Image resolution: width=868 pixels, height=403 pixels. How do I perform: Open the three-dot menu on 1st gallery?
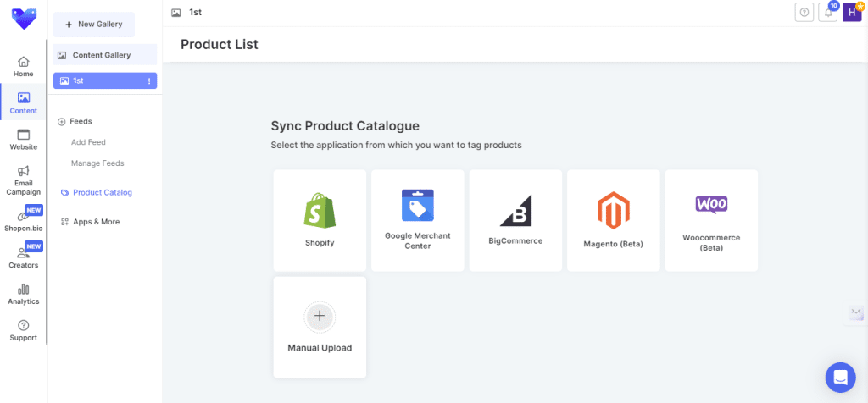(x=149, y=80)
